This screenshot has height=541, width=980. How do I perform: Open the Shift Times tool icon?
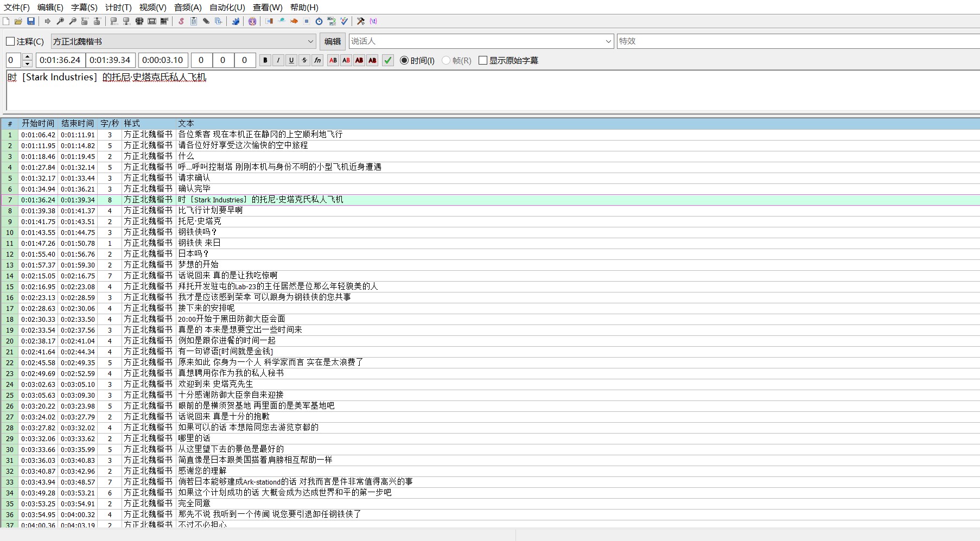[x=269, y=21]
